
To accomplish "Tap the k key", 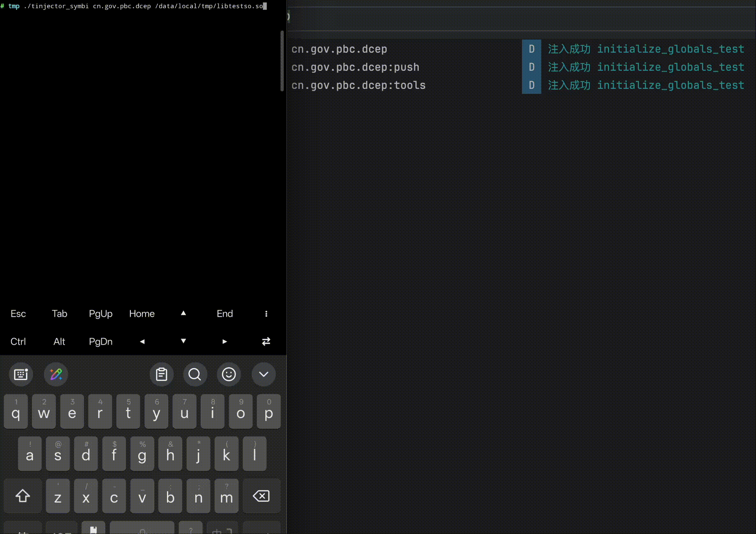I will click(227, 454).
